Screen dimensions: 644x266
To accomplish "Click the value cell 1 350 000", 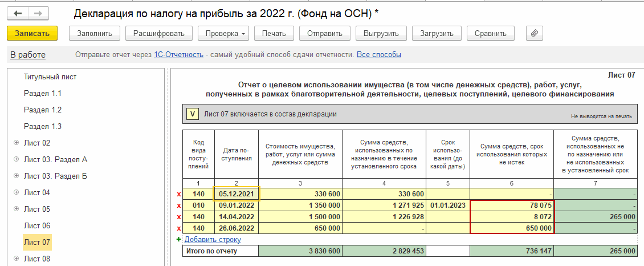I will click(300, 205).
